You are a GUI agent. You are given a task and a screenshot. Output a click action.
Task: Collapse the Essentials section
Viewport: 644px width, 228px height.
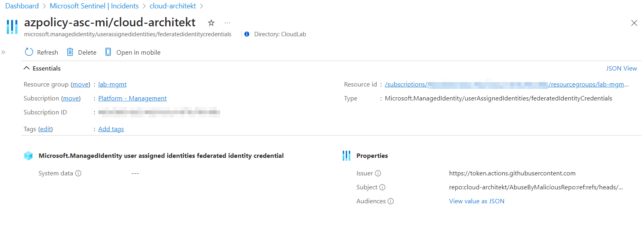[x=27, y=68]
